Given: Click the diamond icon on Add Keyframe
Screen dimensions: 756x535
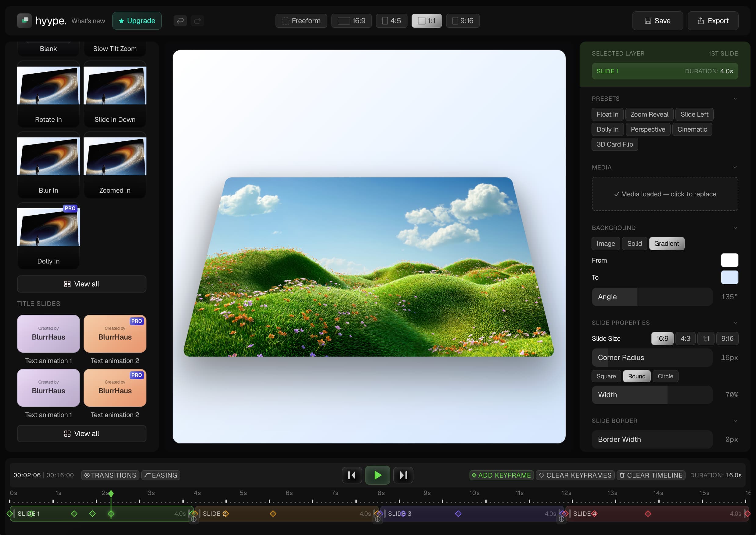Looking at the screenshot, I should pyautogui.click(x=474, y=475).
